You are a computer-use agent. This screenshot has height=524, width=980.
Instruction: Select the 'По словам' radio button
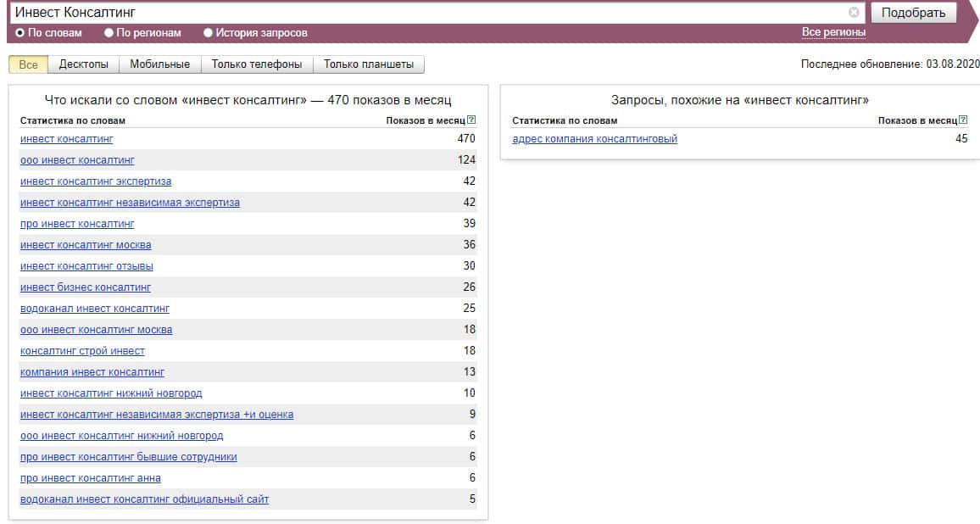(20, 33)
